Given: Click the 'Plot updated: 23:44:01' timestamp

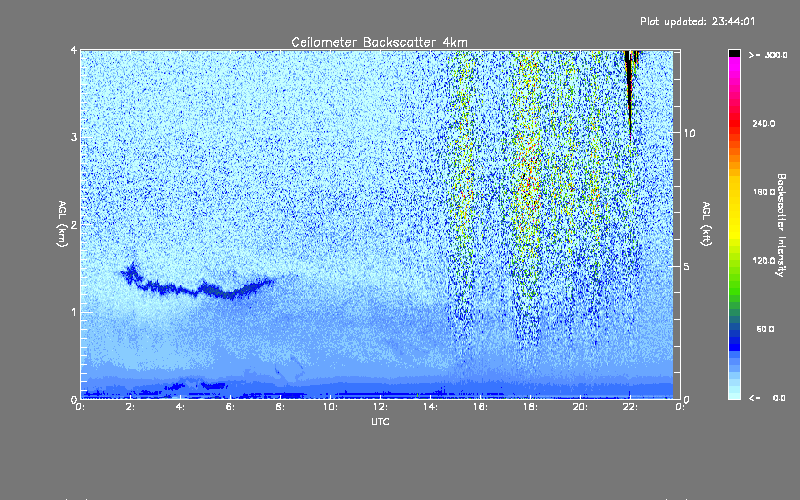Looking at the screenshot, I should (x=697, y=21).
